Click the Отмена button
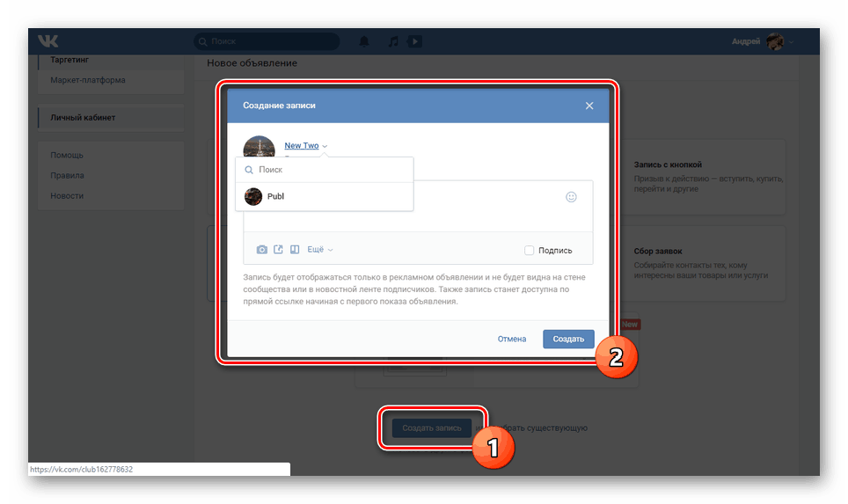 point(512,339)
